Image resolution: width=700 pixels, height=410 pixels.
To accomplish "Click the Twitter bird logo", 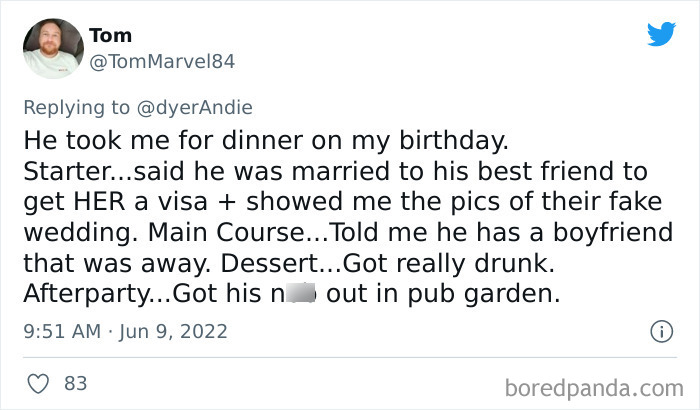I will 661,35.
